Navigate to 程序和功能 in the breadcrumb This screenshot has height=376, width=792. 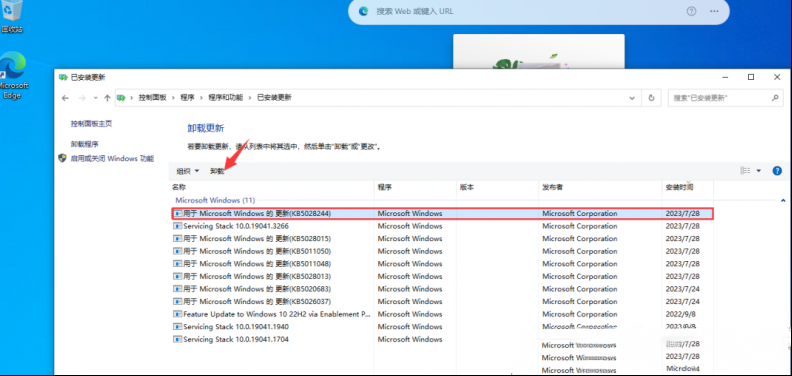point(226,98)
